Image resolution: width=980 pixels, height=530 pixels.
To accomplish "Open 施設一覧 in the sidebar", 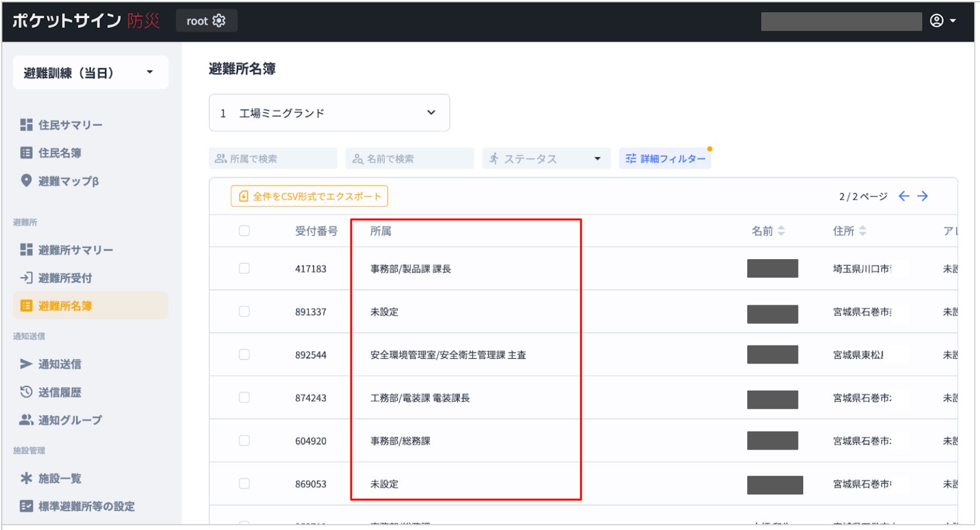I will click(60, 479).
